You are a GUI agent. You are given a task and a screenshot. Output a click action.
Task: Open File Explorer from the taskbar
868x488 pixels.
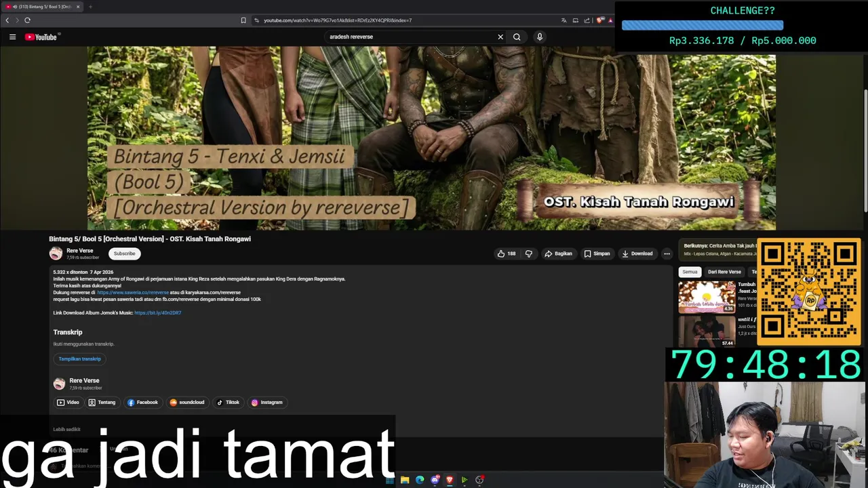click(405, 480)
